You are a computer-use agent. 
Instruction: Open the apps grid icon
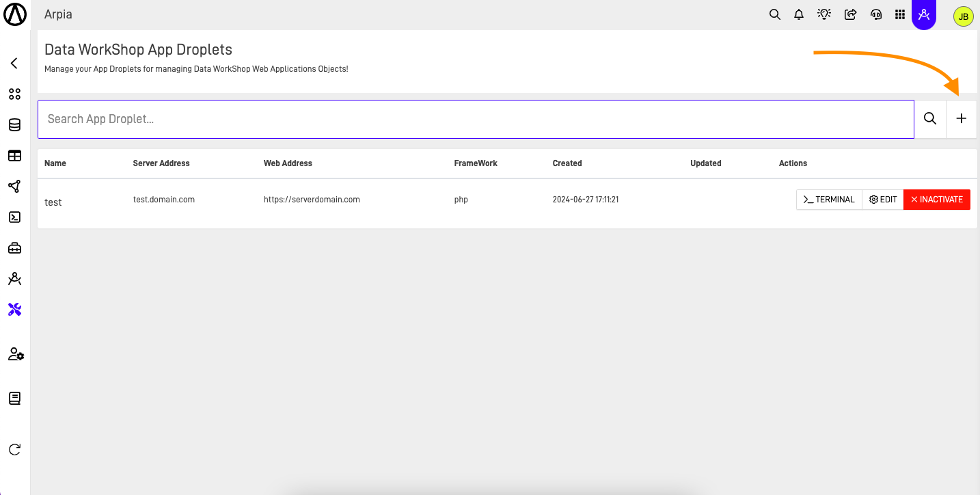pyautogui.click(x=900, y=14)
